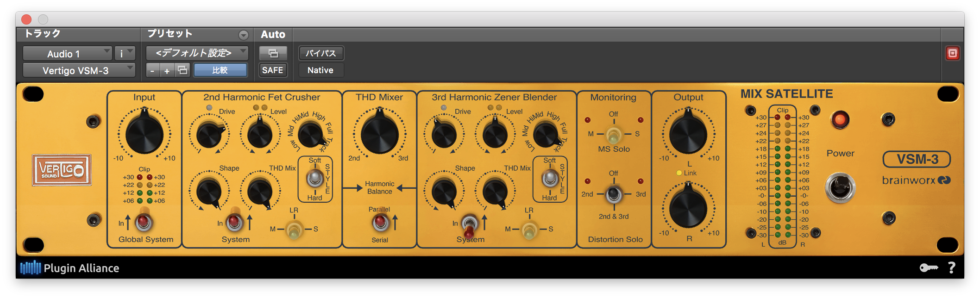Click the SAFE button
Screen dimensions: 980x298
pos(272,70)
